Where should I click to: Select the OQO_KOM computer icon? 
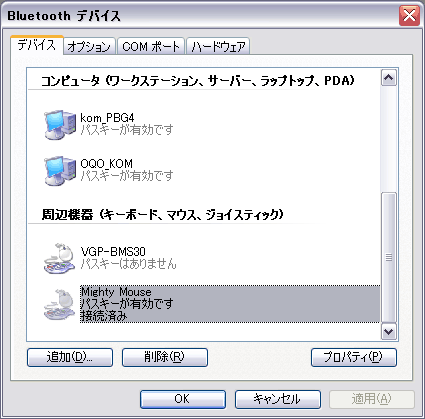[60, 170]
